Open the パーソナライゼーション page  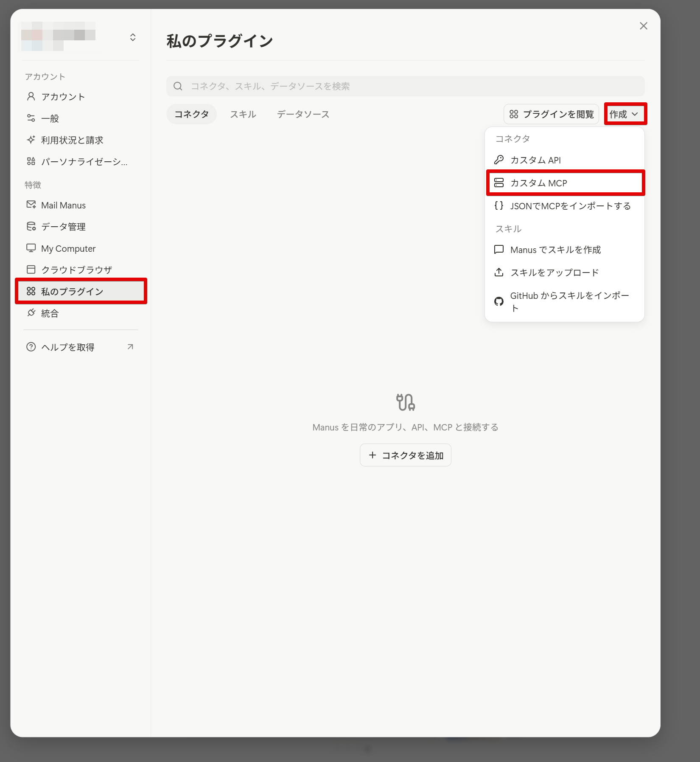pyautogui.click(x=81, y=162)
